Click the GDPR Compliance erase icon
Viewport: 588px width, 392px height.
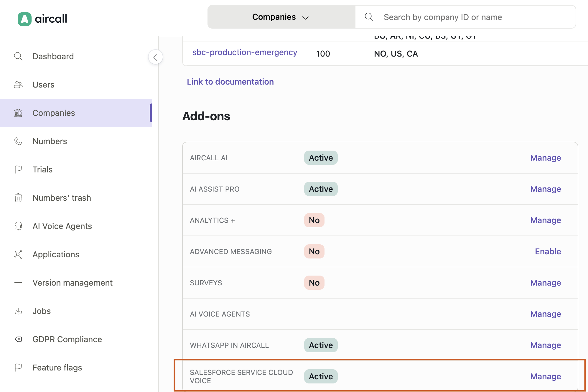[18, 339]
